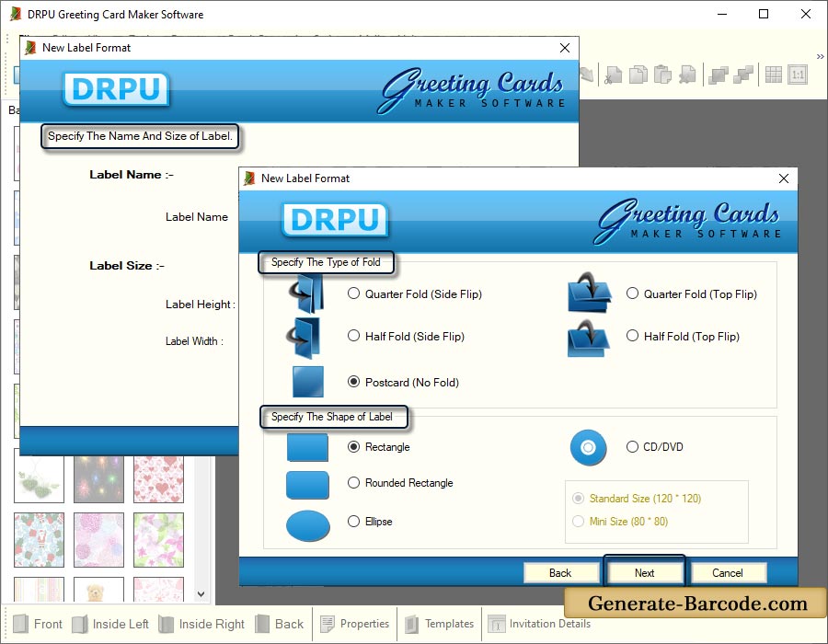Pick the pink floral bouquet background thumbnail
Viewport: 828px width, 644px height.
tap(98, 539)
